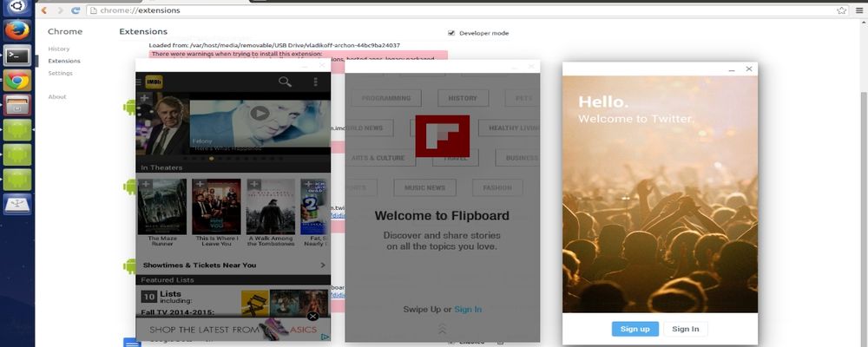Image resolution: width=868 pixels, height=347 pixels.
Task: Add the featured man photo to watchlist
Action: pyautogui.click(x=144, y=98)
